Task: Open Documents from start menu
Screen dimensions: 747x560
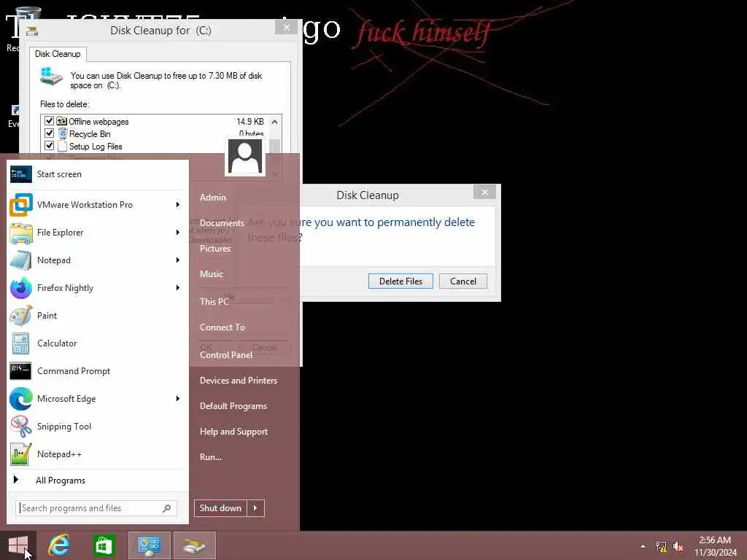Action: (222, 223)
